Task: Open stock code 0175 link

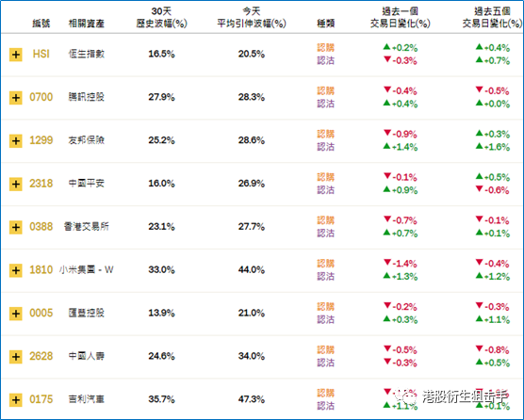Action: pos(41,399)
